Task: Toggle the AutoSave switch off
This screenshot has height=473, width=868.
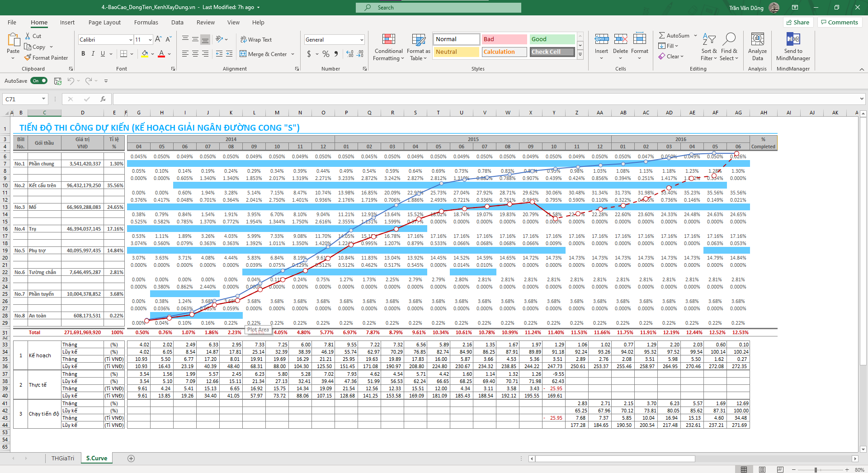Action: 39,81
